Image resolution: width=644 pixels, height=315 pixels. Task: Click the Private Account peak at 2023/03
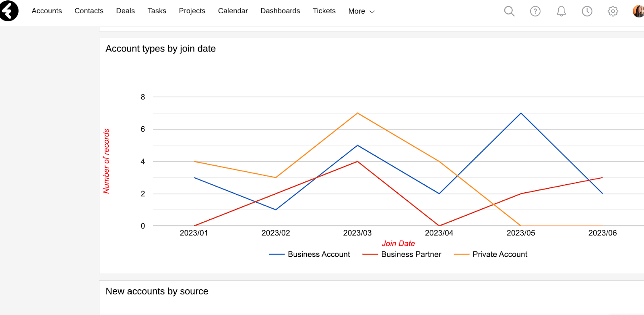[x=357, y=113]
